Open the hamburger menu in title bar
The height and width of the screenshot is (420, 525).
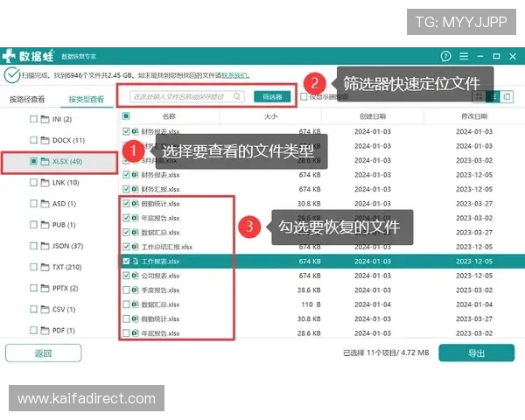point(465,57)
